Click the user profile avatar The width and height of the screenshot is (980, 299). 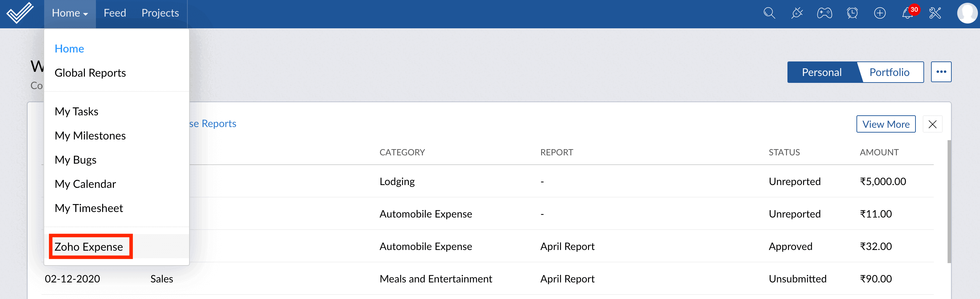pyautogui.click(x=967, y=13)
